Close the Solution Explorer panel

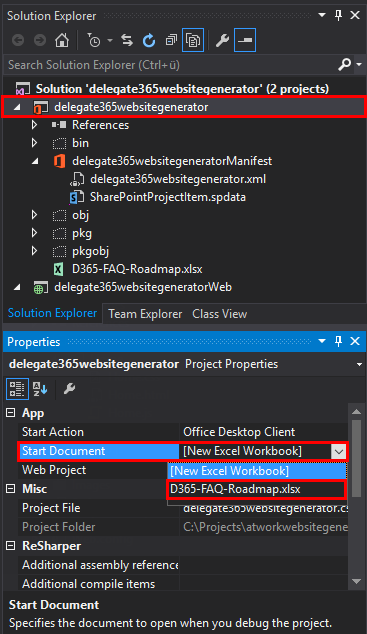[x=355, y=15]
